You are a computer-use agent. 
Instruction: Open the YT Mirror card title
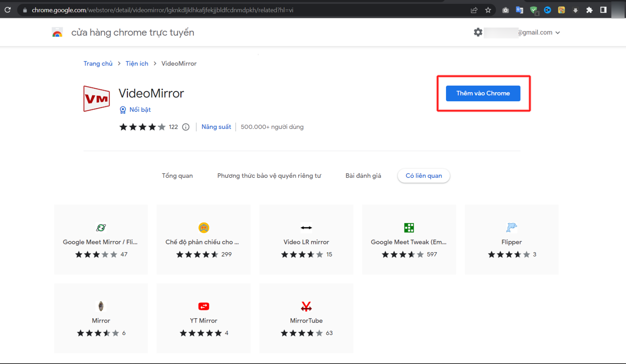pos(203,321)
